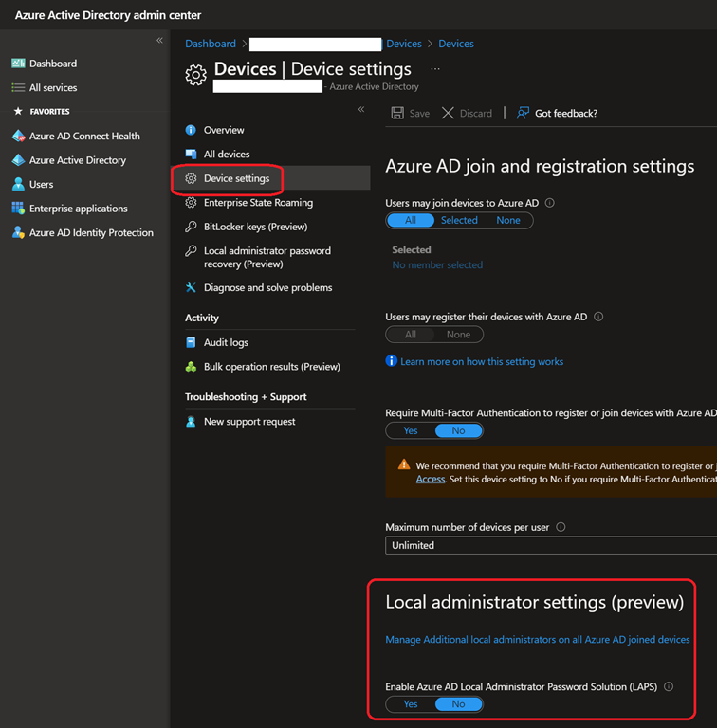Click the Enterprise applications grid icon
The image size is (717, 728).
tap(18, 209)
